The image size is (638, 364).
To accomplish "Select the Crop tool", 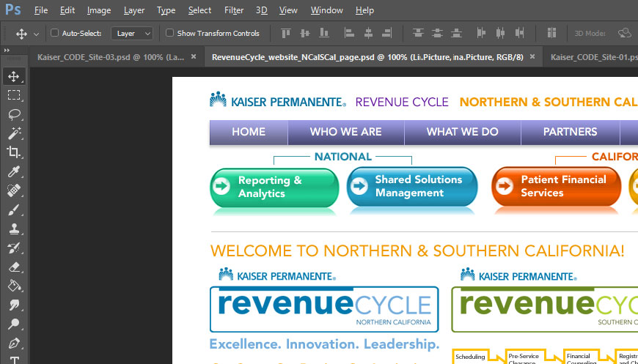I will tap(14, 152).
